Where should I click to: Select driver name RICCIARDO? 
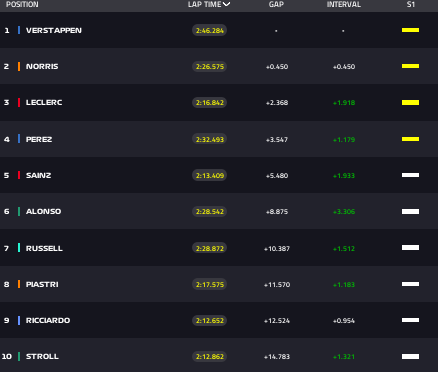[48, 320]
